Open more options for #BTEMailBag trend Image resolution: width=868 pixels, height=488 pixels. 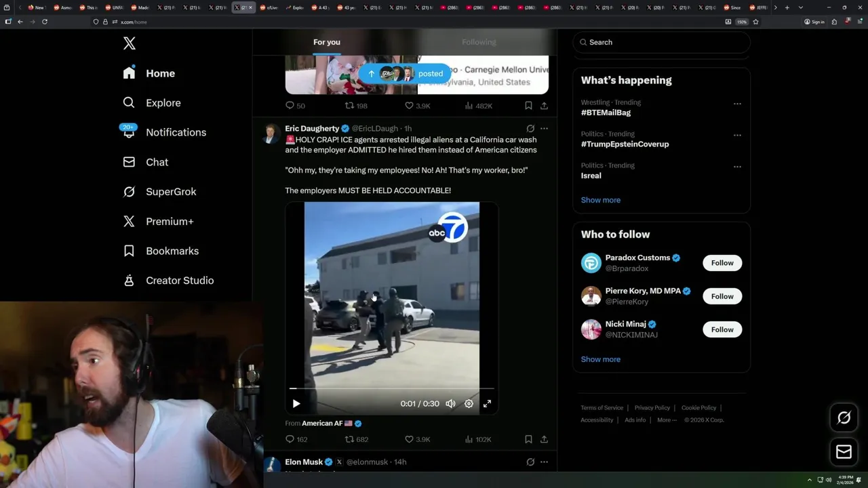[x=737, y=104]
